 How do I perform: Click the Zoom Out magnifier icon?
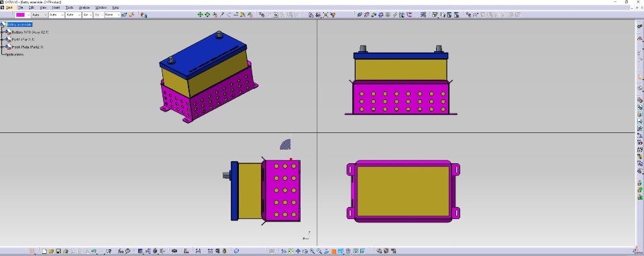tap(319, 251)
